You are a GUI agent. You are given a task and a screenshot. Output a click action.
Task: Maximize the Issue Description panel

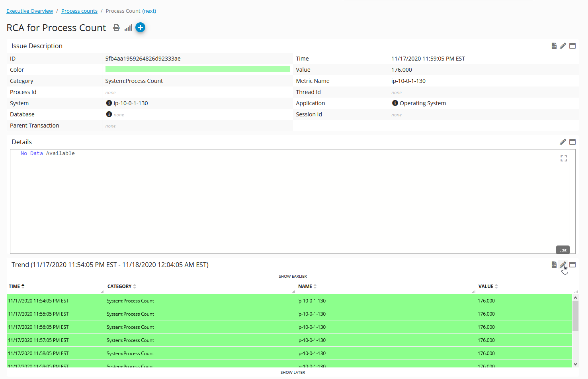pos(572,46)
